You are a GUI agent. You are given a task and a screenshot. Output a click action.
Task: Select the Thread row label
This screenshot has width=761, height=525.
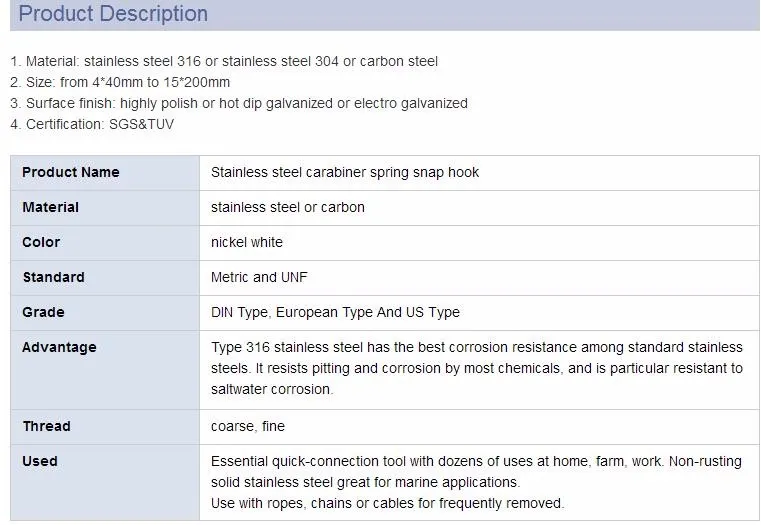point(47,426)
